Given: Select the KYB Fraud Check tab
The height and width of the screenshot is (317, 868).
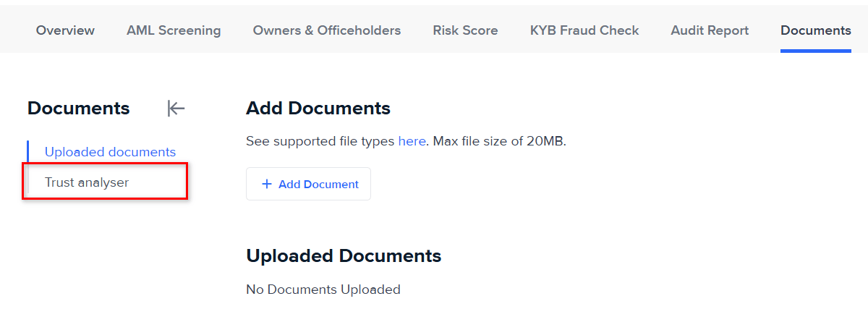Looking at the screenshot, I should pyautogui.click(x=584, y=30).
